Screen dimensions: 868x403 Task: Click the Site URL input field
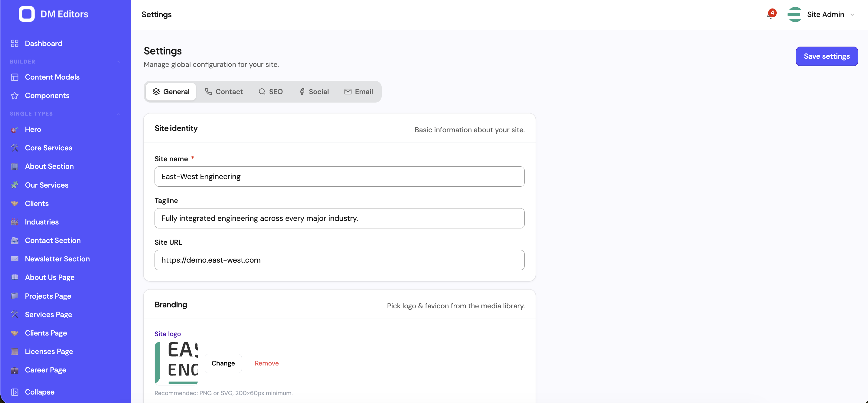click(339, 260)
